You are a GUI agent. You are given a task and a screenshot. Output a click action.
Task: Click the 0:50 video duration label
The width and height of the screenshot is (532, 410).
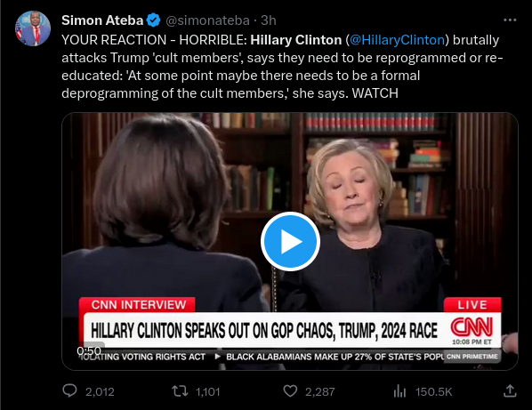point(89,350)
